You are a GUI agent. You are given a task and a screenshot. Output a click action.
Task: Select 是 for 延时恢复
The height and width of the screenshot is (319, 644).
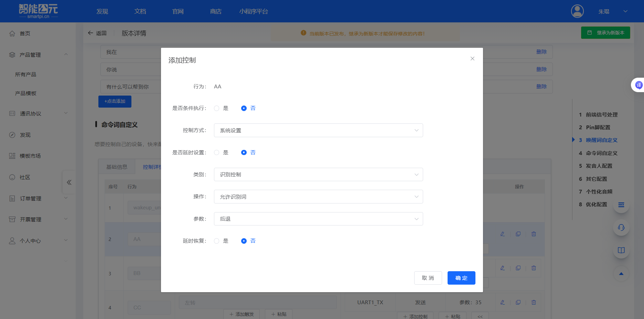tap(216, 241)
